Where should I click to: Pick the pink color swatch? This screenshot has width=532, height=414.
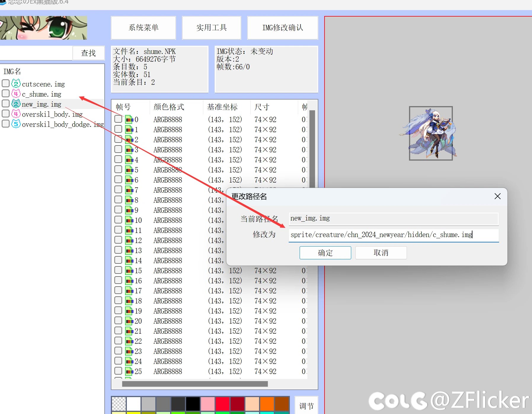point(208,404)
